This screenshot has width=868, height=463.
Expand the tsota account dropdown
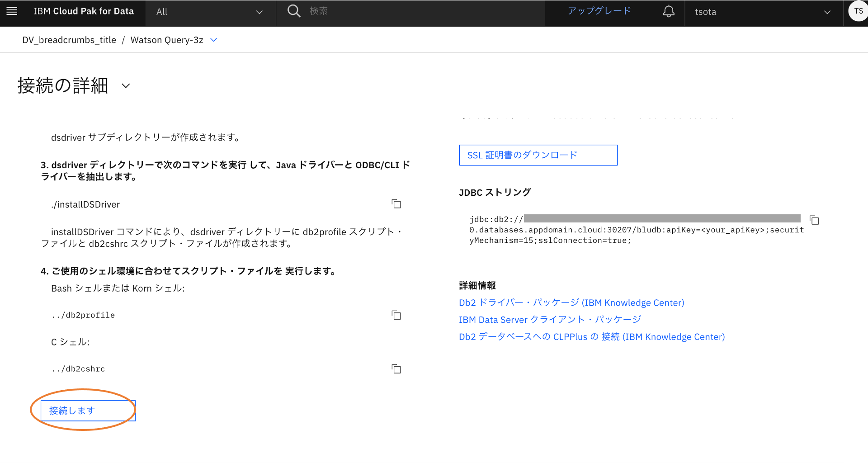click(764, 12)
